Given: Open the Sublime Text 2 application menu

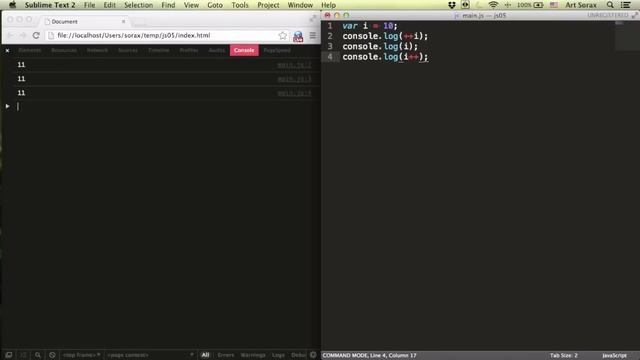Looking at the screenshot, I should pyautogui.click(x=50, y=5).
